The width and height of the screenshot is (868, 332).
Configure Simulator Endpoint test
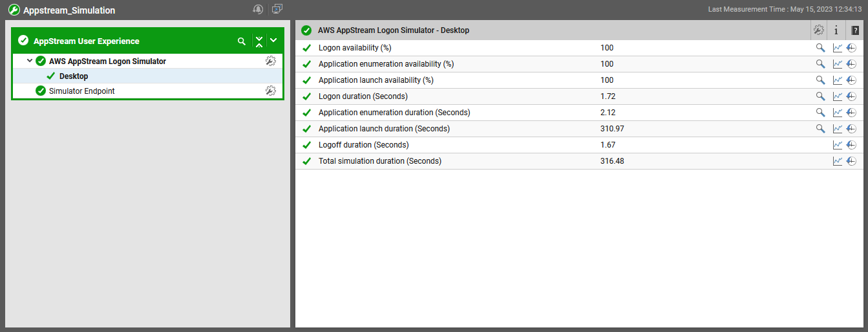coord(271,91)
